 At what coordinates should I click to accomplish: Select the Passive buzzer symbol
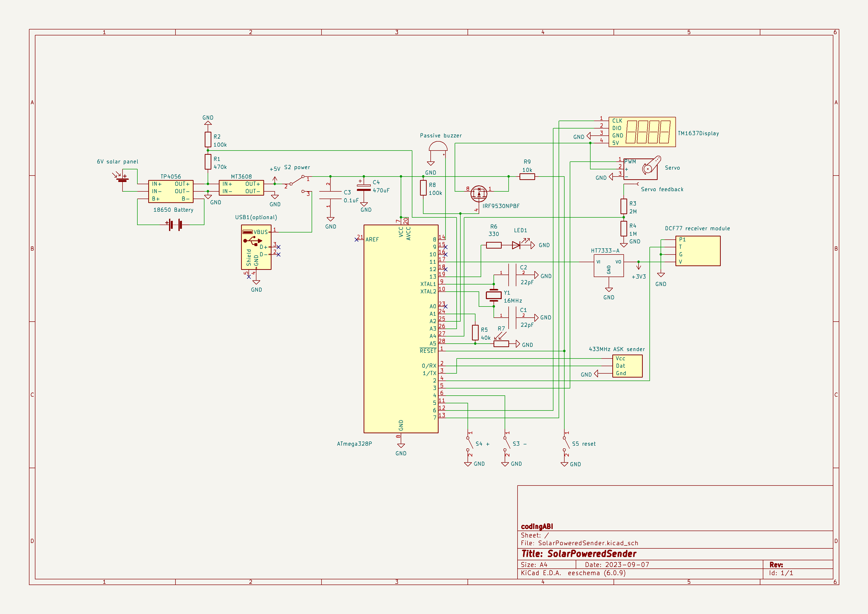438,147
